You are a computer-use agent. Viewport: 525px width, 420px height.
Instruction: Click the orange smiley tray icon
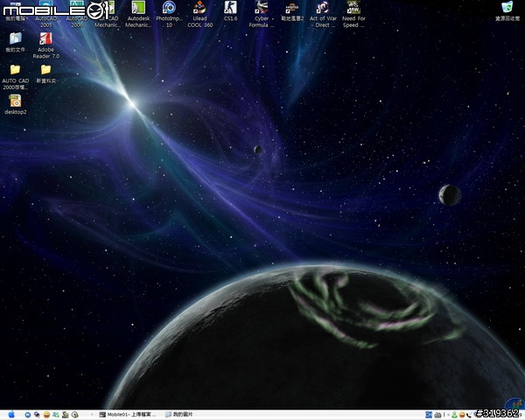[x=462, y=415]
